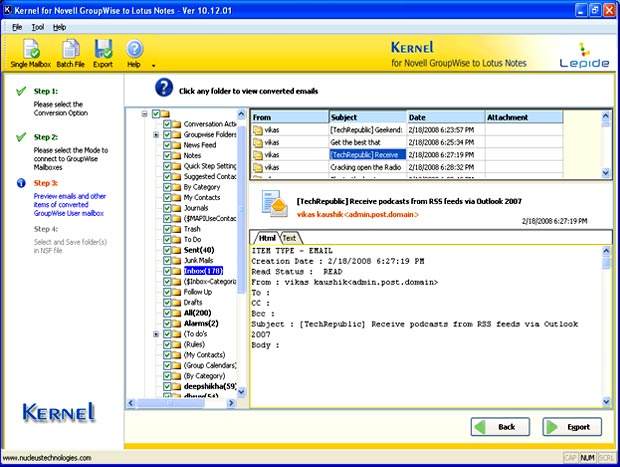The width and height of the screenshot is (620, 467).
Task: Click the folder icon beside Drafts
Action: [177, 303]
